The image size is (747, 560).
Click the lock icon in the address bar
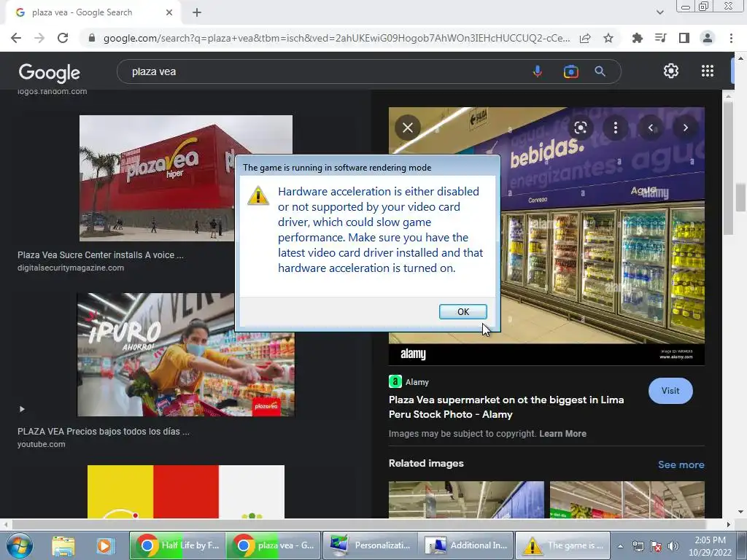92,38
